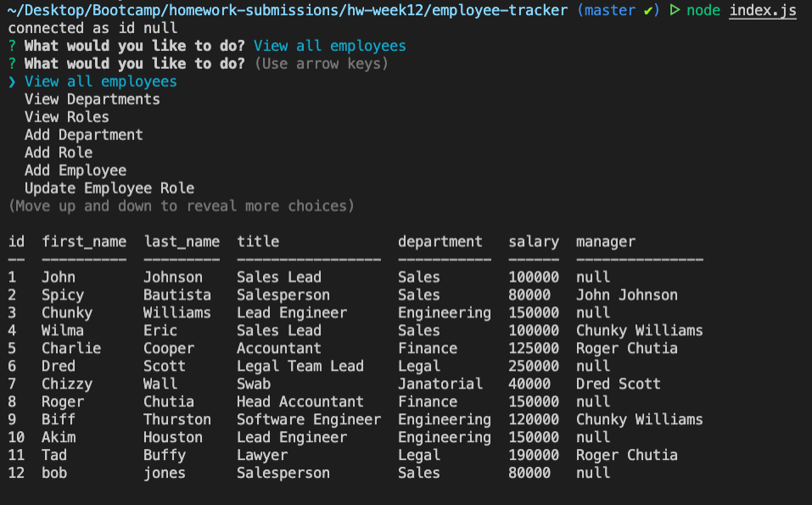Click the 'salary' column header

(x=534, y=241)
